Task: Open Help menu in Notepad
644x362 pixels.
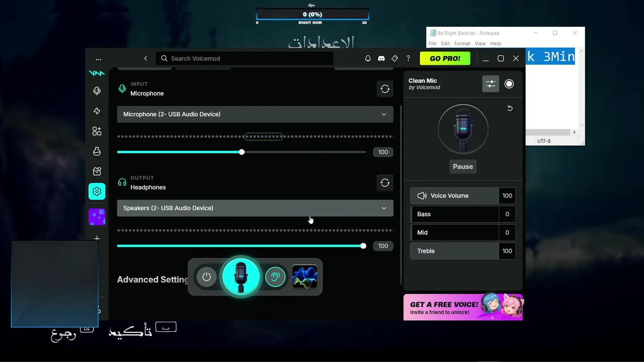Action: [496, 44]
